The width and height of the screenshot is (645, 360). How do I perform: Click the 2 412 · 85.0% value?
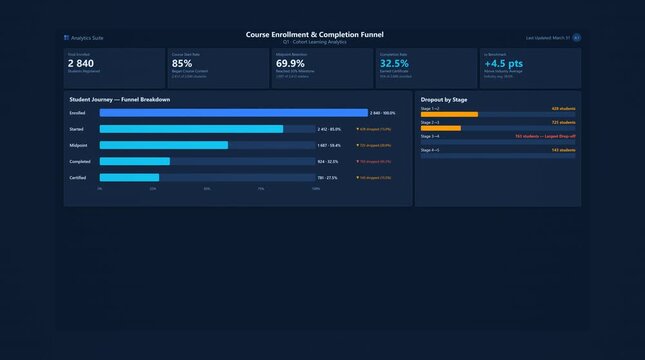point(329,129)
